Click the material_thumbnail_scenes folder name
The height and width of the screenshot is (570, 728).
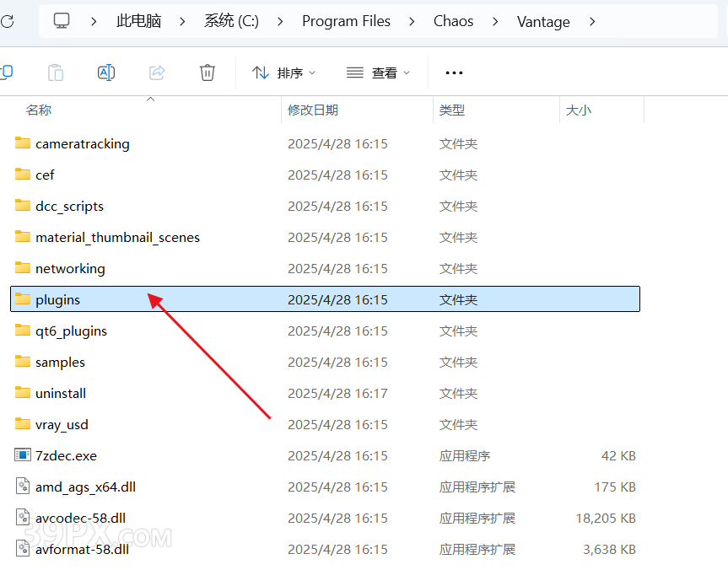click(x=117, y=238)
